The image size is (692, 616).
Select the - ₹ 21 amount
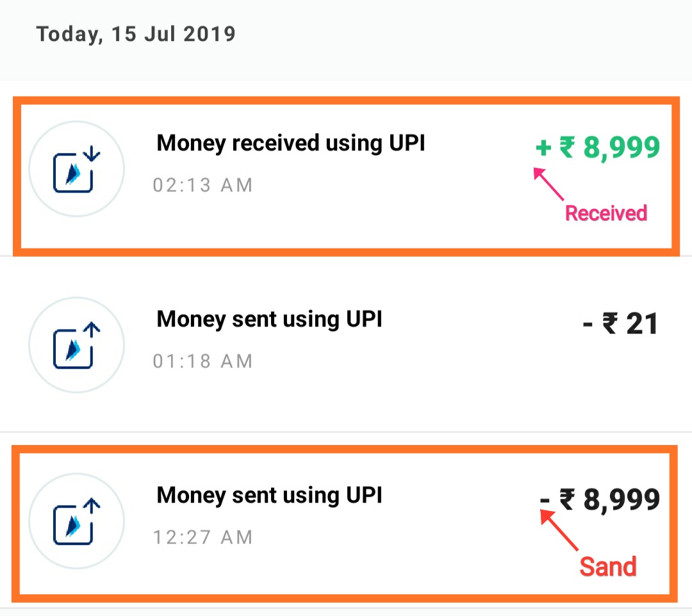(620, 323)
